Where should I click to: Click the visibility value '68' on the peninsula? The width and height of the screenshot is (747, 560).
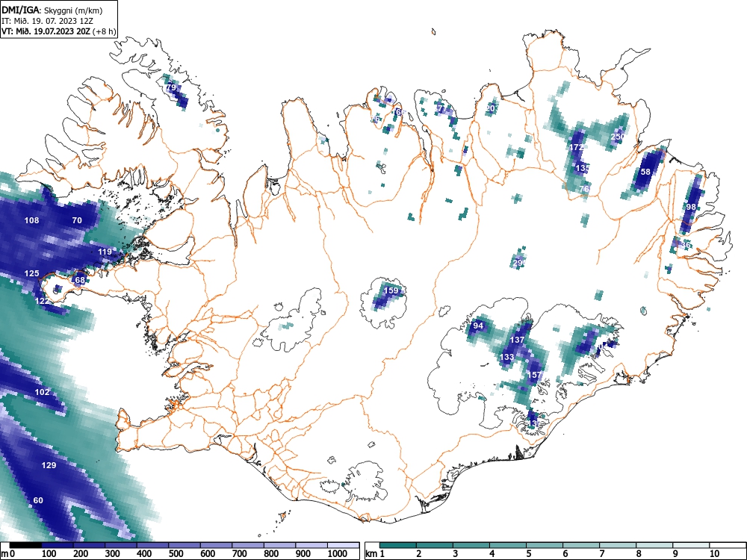coord(80,280)
